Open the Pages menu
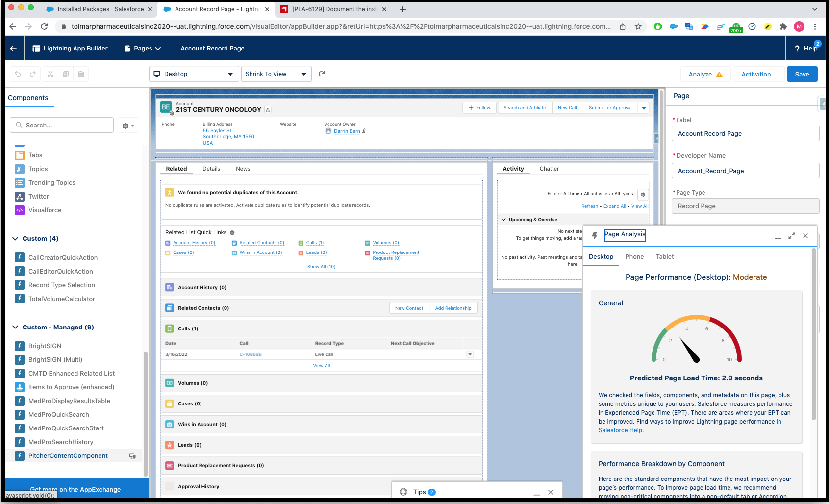 143,48
